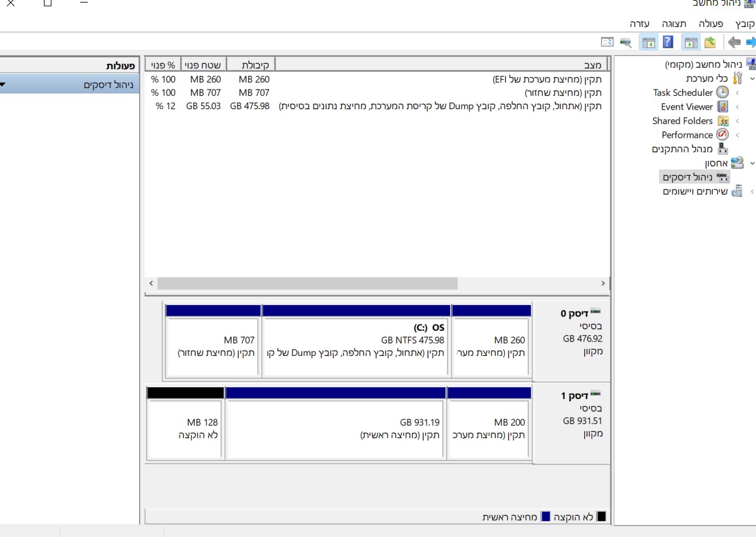Click the list settings icon at toolbar end
The height and width of the screenshot is (537, 756).
tap(607, 43)
